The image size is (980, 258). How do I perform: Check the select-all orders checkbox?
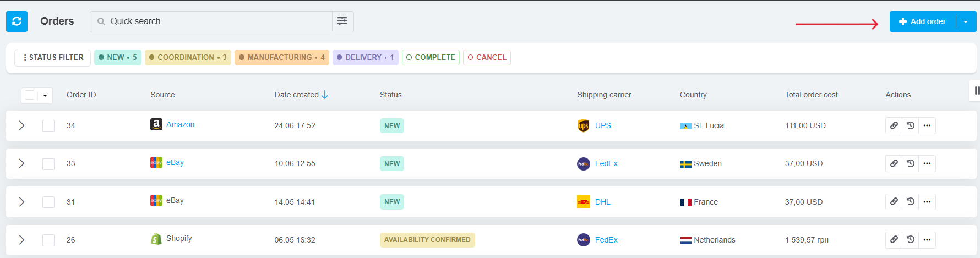pos(30,95)
